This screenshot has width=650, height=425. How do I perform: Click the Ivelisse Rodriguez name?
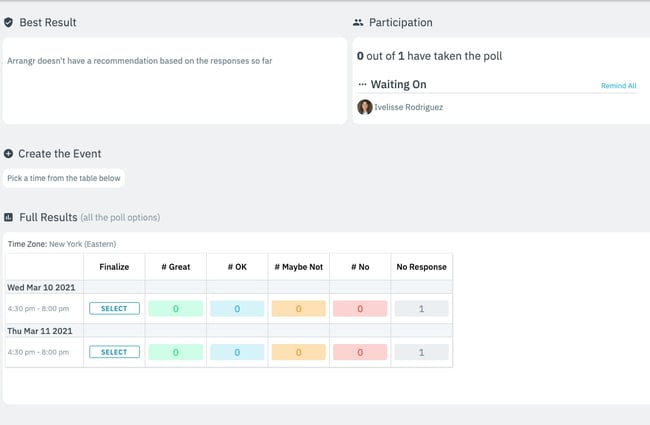[411, 107]
